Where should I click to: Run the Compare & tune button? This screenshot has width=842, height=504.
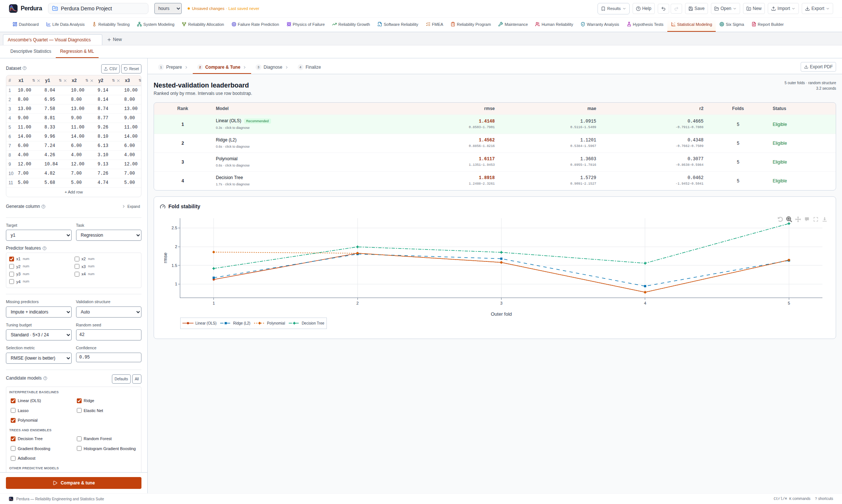[73, 483]
